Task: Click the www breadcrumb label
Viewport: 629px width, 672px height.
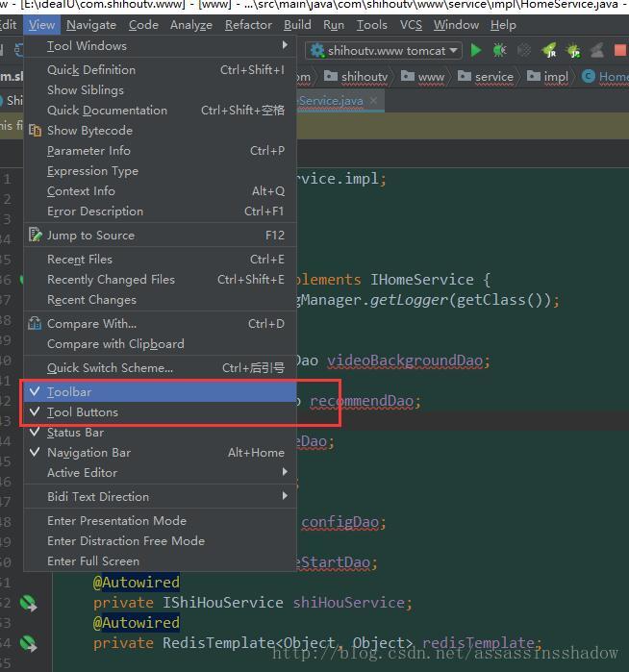Action: point(431,76)
